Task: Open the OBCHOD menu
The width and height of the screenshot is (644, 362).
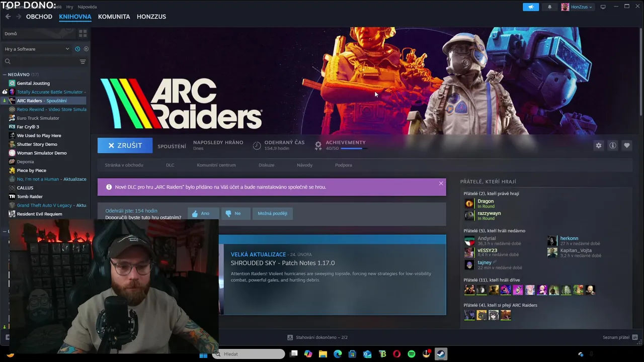Action: click(x=39, y=17)
